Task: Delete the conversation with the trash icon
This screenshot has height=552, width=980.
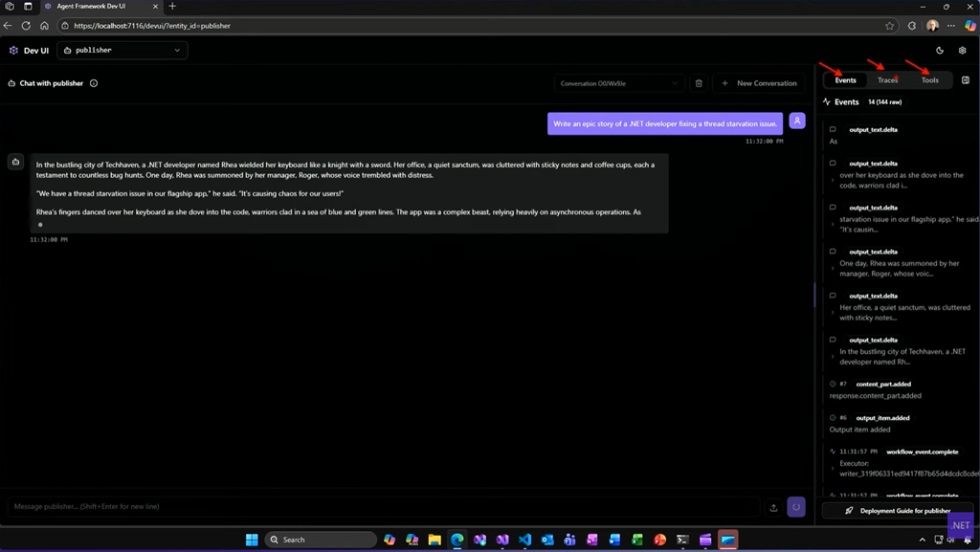Action: tap(699, 83)
